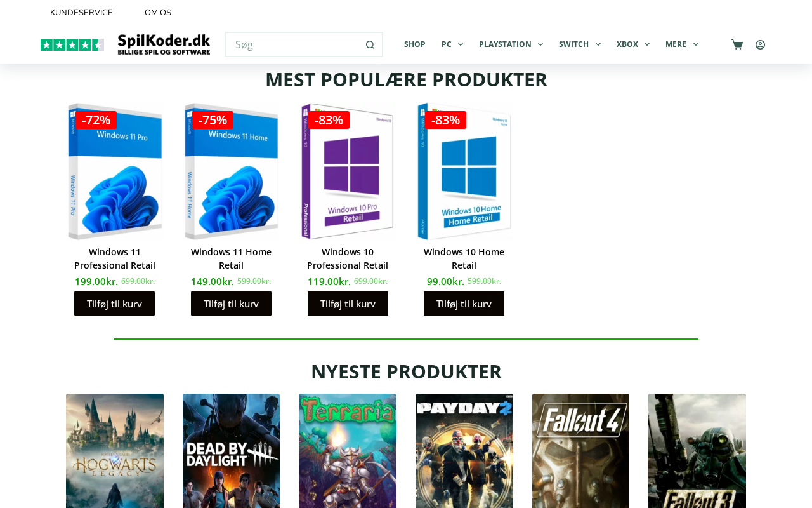
Task: Open the Hogwarts Legacy cover thumbnail
Action: (115, 451)
